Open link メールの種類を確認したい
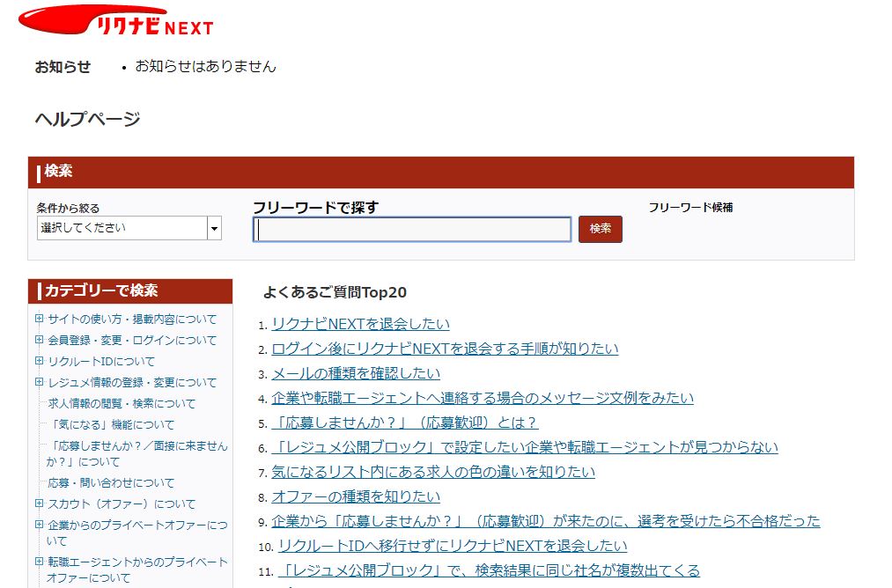Viewport: 892px width, 588px height. pyautogui.click(x=356, y=373)
